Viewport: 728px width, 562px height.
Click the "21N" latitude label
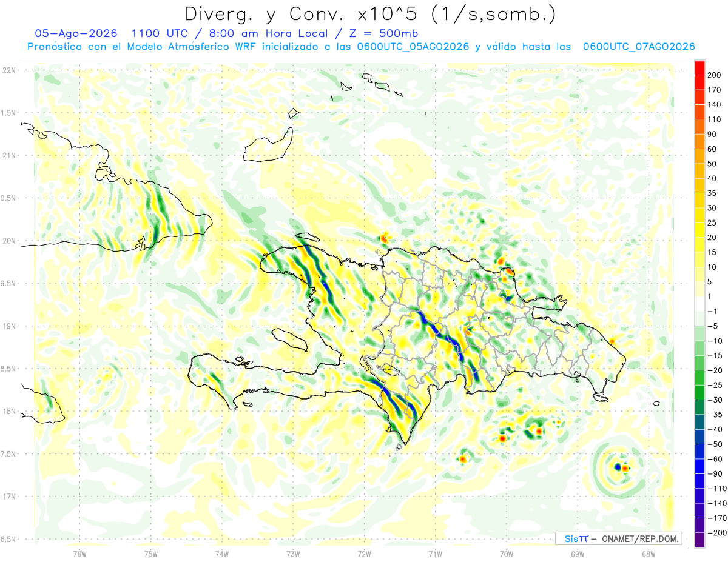(x=8, y=156)
